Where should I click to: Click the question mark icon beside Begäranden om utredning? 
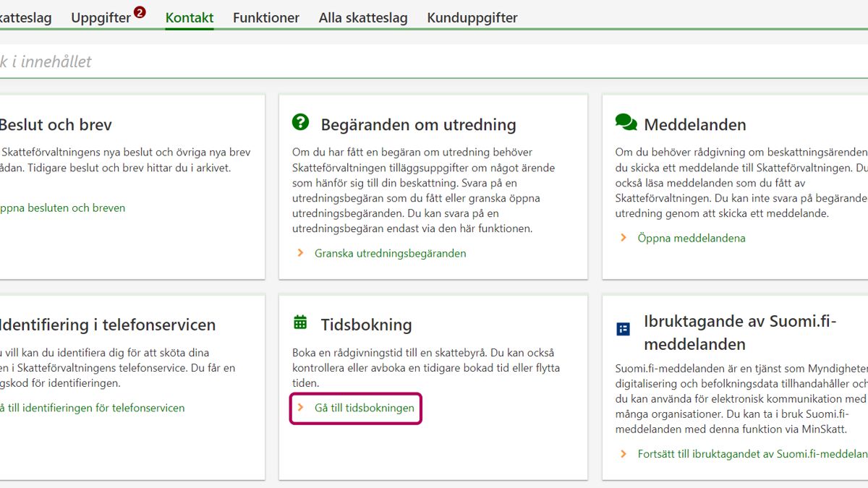(x=300, y=122)
